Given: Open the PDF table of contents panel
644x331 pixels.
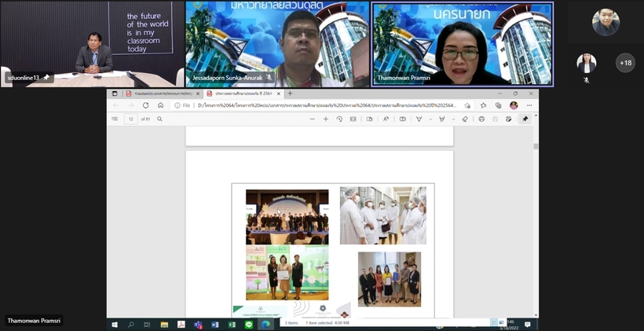Looking at the screenshot, I should point(115,119).
